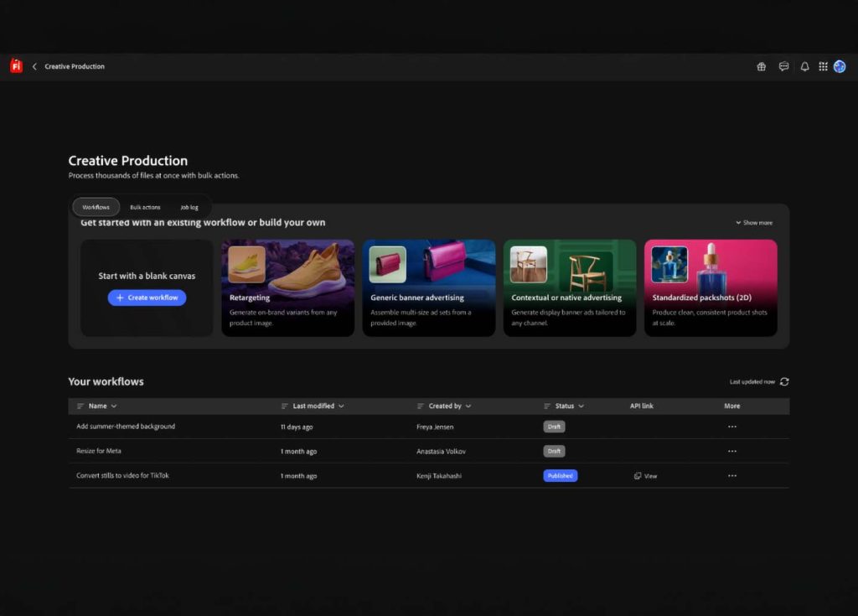Open the apps grid switcher

(x=823, y=67)
